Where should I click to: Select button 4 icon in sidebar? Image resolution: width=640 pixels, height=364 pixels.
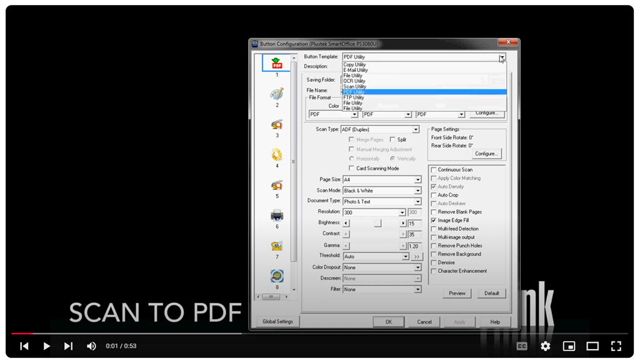point(277,155)
